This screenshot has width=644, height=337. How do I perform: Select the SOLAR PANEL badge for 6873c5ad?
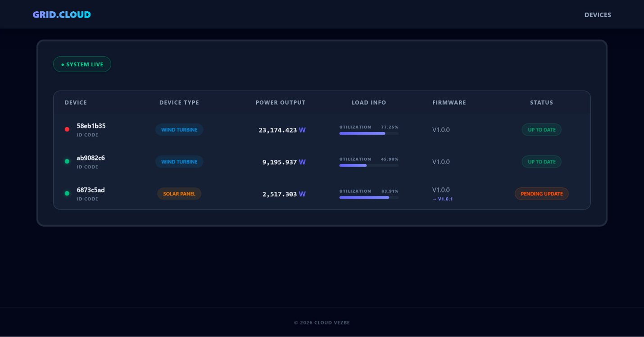[x=179, y=193]
